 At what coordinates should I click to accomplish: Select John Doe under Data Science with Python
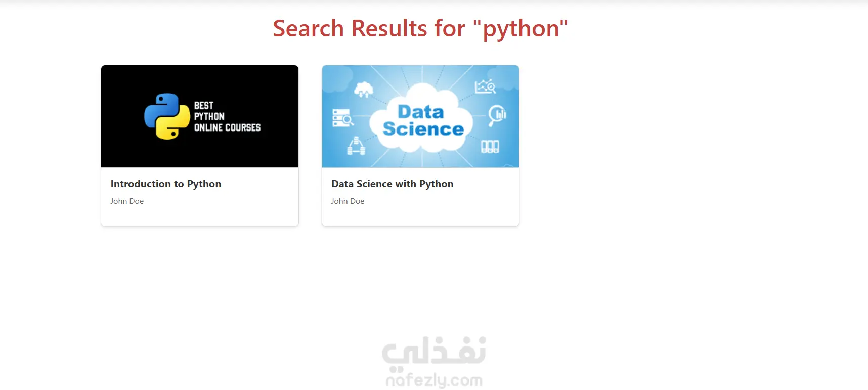click(348, 201)
